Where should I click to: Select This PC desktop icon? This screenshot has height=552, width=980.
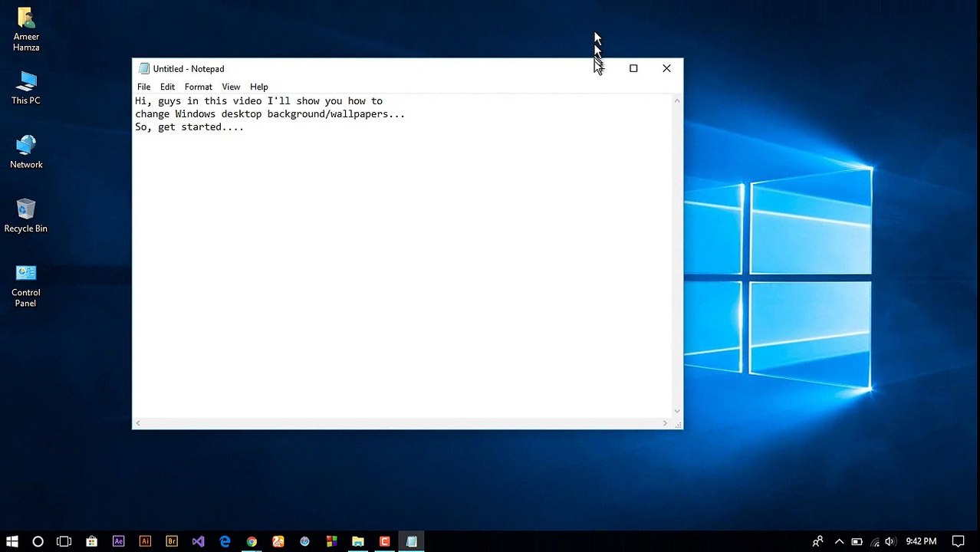26,87
